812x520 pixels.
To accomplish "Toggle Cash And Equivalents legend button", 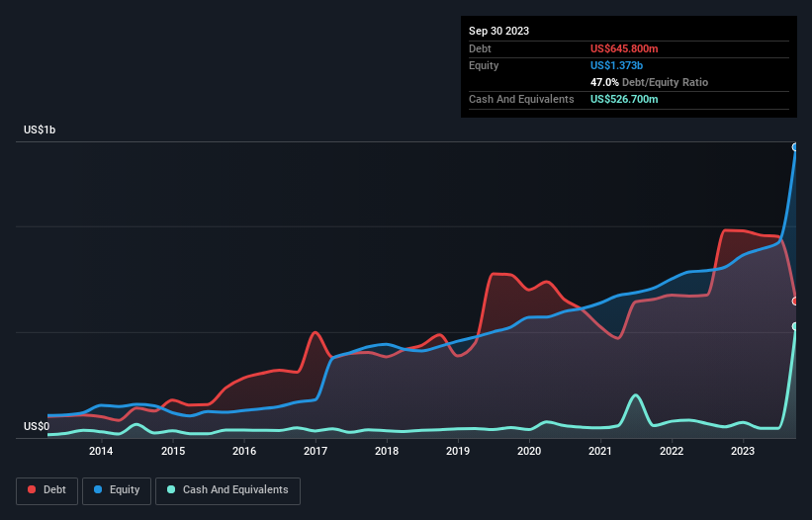I will (227, 490).
